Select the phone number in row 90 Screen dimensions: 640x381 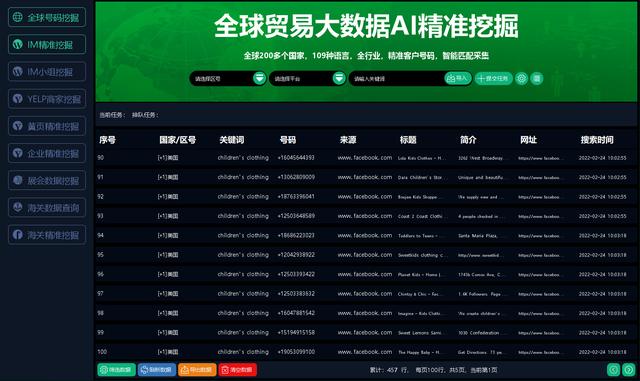tap(296, 158)
